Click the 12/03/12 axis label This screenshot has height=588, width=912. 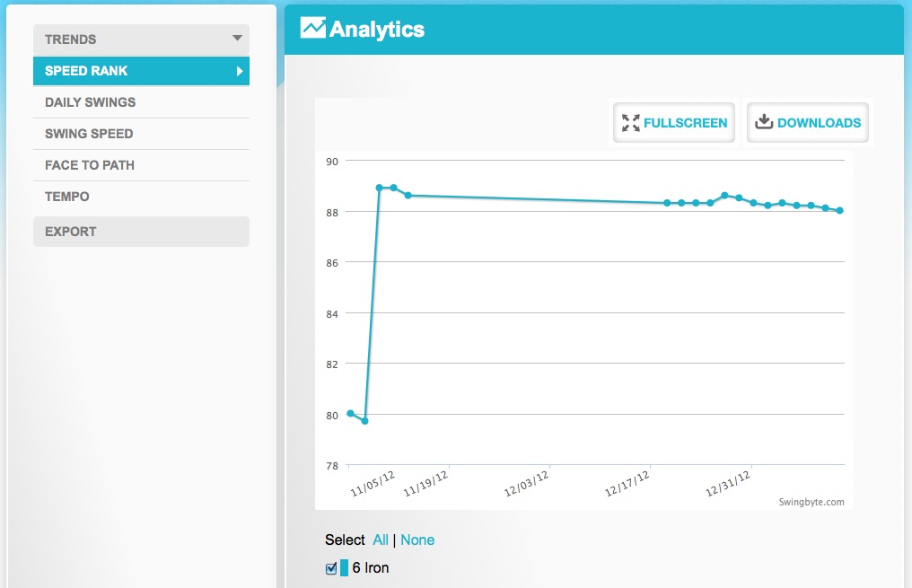pyautogui.click(x=526, y=484)
